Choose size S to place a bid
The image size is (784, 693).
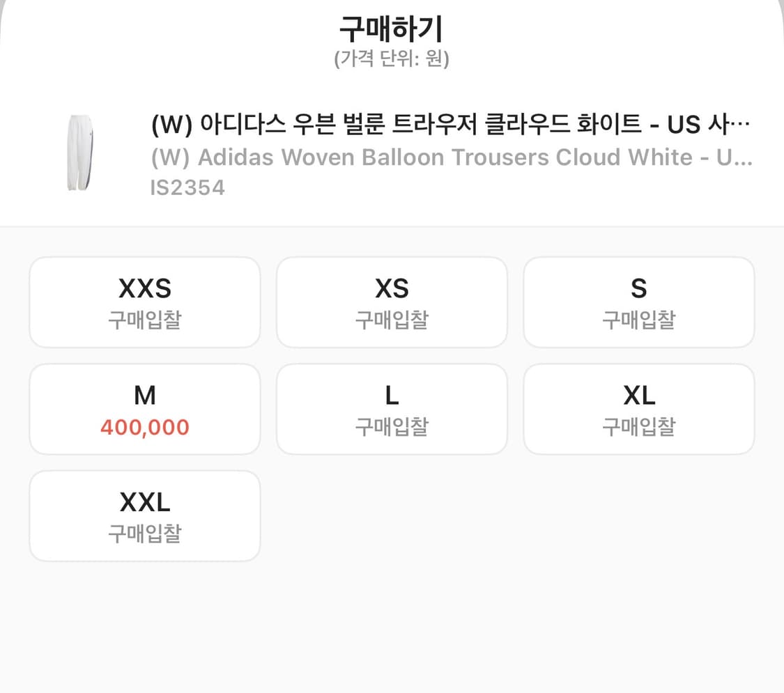tap(638, 302)
